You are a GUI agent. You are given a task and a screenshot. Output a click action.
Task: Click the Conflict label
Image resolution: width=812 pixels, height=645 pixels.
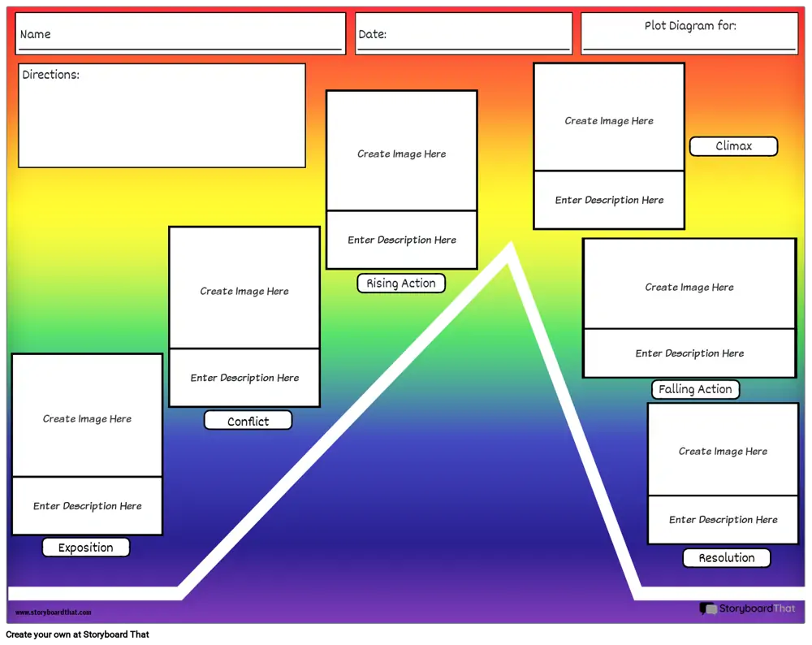[x=248, y=421]
